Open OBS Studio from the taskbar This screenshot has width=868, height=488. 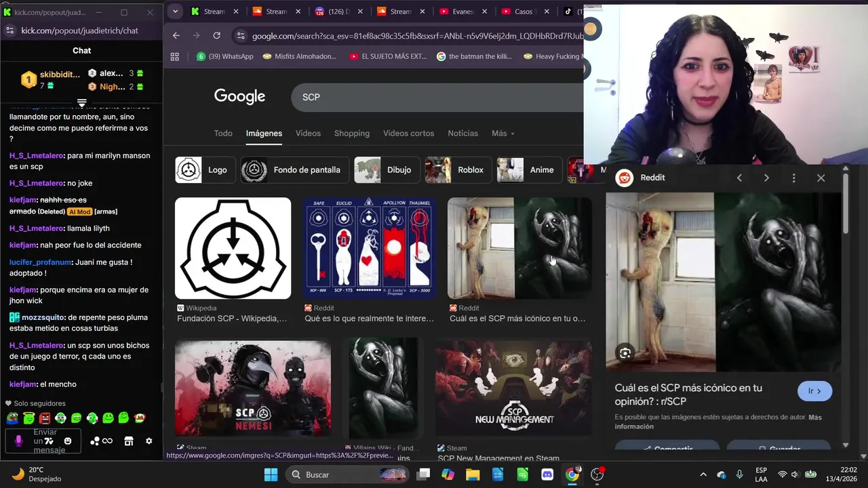tap(597, 474)
